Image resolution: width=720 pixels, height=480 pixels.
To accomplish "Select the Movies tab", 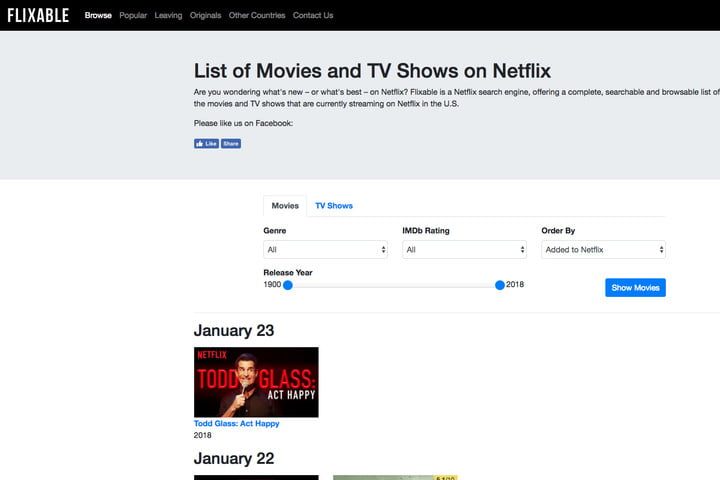I will coord(285,205).
